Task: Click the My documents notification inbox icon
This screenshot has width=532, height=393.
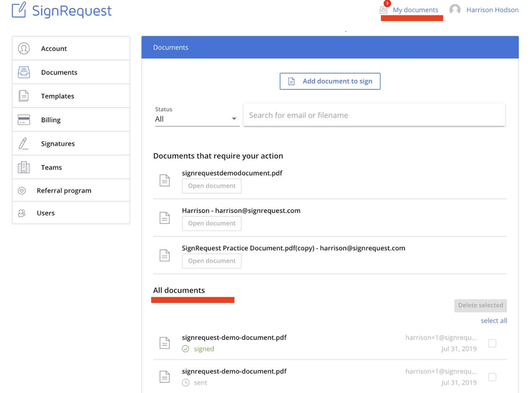Action: [x=384, y=10]
